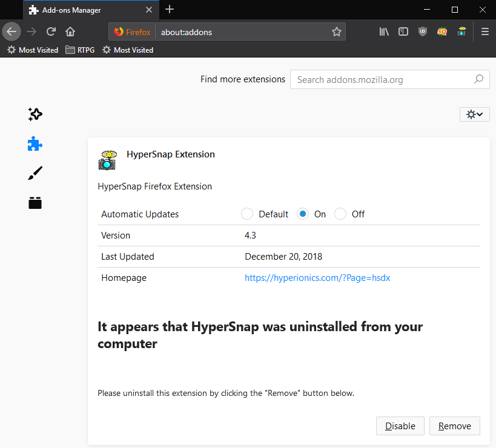Click the Find more extensions label

click(x=243, y=79)
